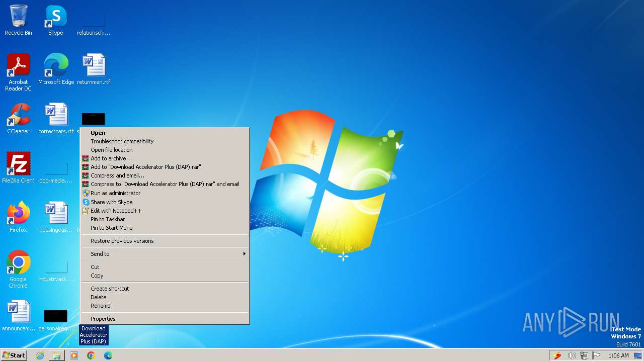Choose Run as administrator
This screenshot has height=362, width=644.
pyautogui.click(x=165, y=193)
